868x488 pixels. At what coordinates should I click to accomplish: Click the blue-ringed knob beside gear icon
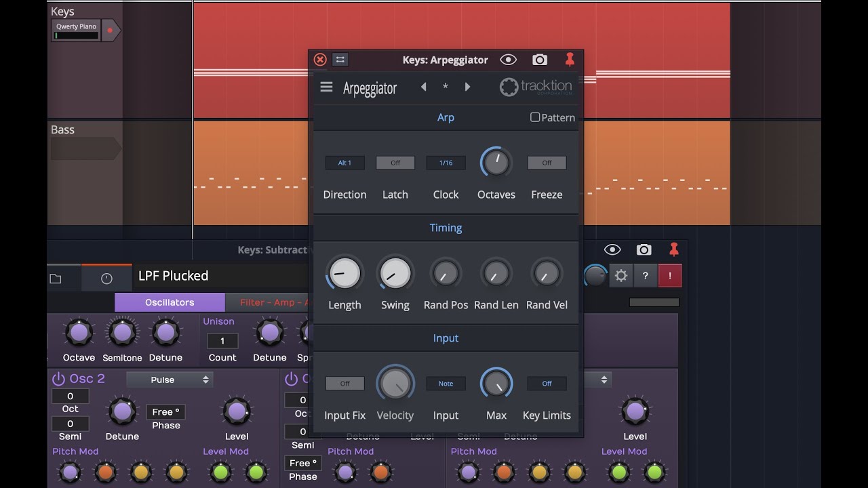[x=595, y=276]
